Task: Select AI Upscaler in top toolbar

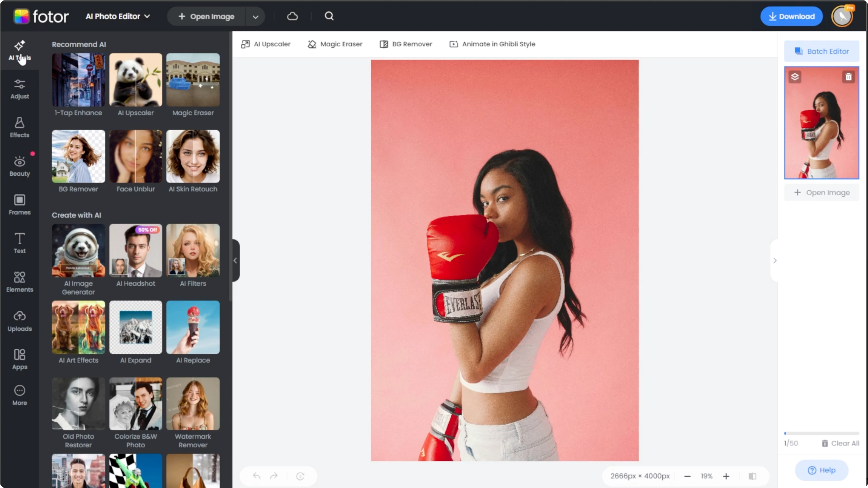Action: [x=266, y=44]
